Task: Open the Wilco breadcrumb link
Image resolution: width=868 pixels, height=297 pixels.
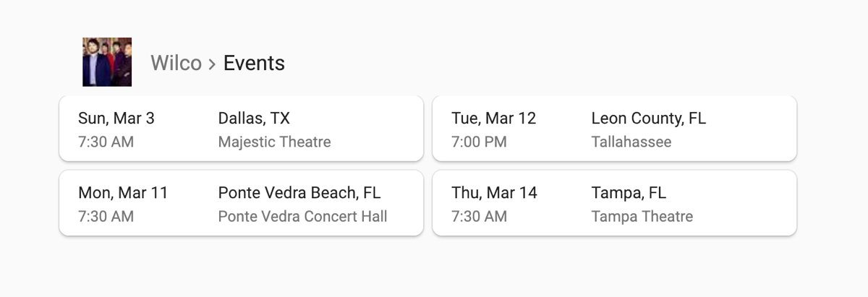Action: click(176, 64)
